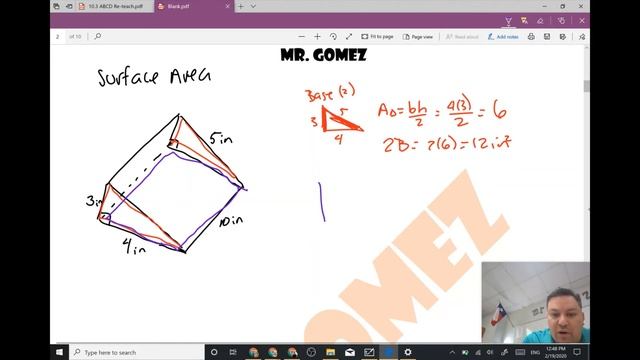The image size is (640, 360).
Task: Show the tabs you've set aside
Action: point(56,7)
